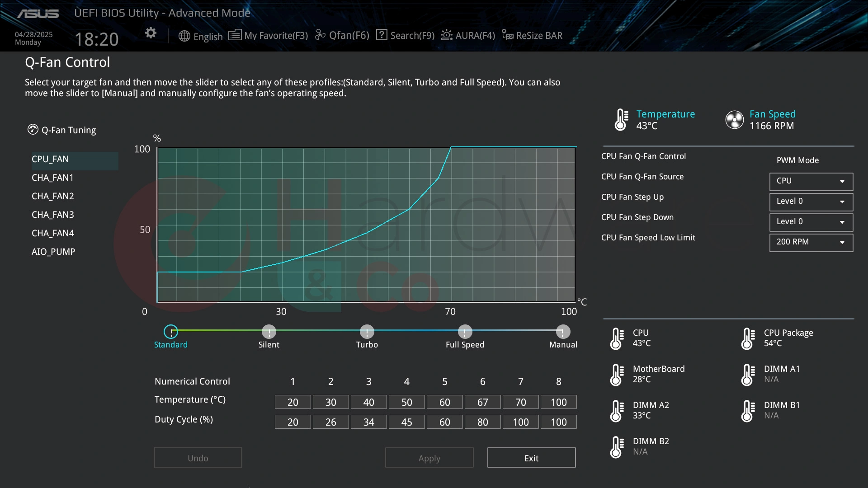Click the MotherBoard thermometer icon
The image size is (868, 488).
click(x=617, y=375)
